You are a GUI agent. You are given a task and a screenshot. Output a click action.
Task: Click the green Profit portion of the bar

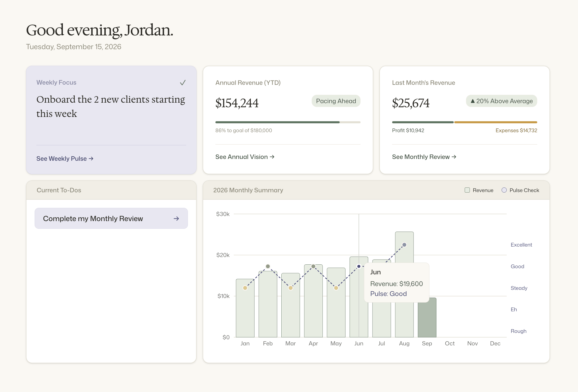pyautogui.click(x=423, y=122)
